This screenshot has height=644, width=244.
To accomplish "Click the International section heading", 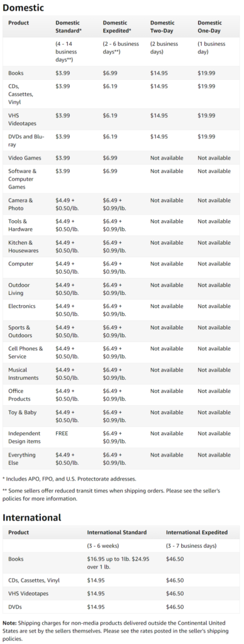I will [x=31, y=518].
